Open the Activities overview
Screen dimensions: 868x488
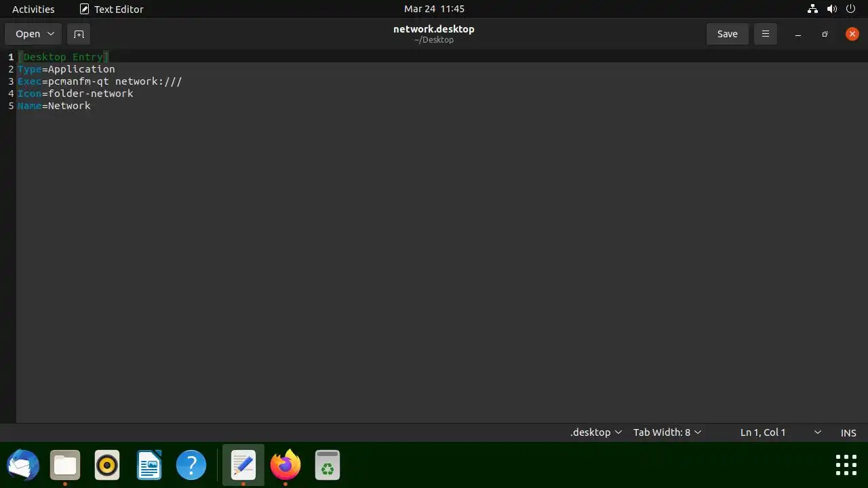(33, 9)
